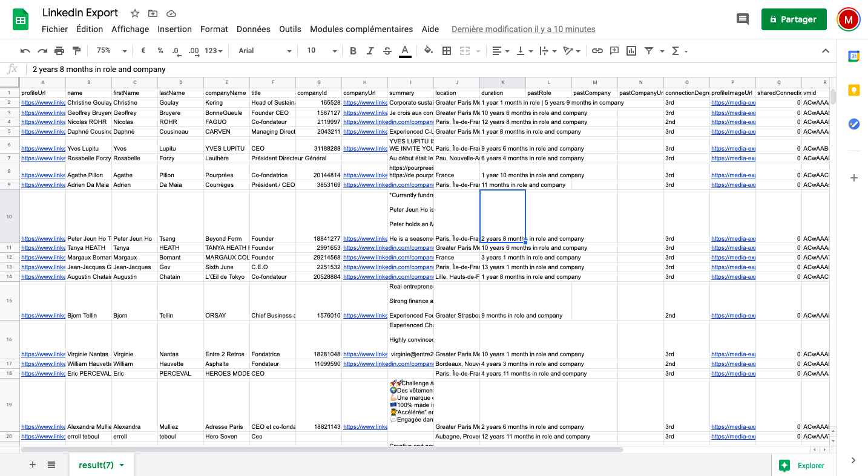Format cell as percent
868x476 pixels.
(160, 51)
